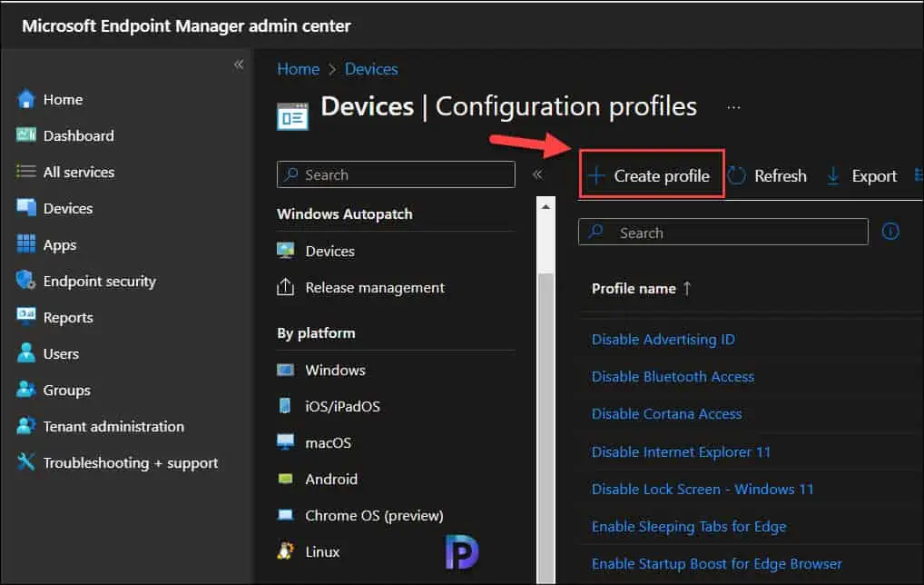Open Disable Lock Screen - Windows 11 profile
The height and width of the screenshot is (585, 924).
click(x=703, y=489)
